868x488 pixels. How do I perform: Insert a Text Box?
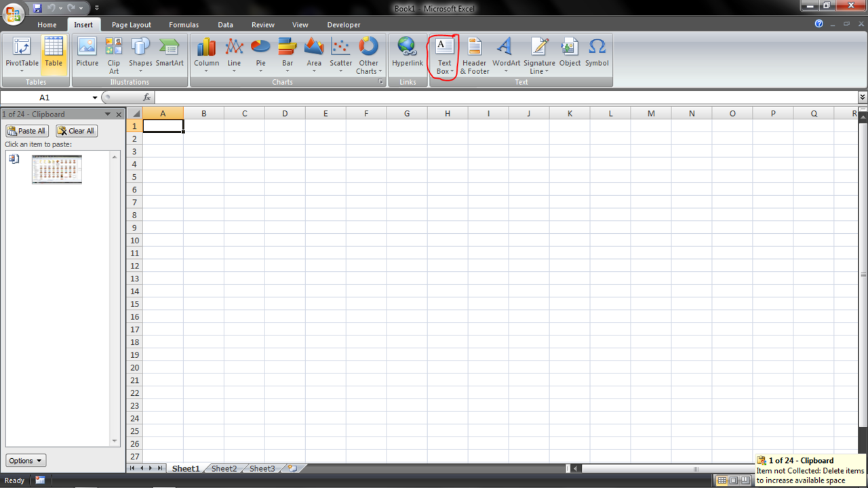pos(444,55)
